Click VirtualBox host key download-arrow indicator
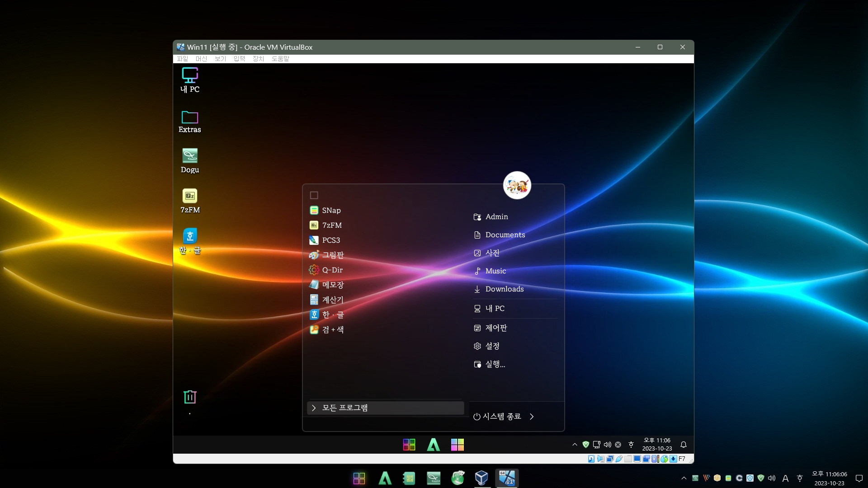Image resolution: width=868 pixels, height=488 pixels. pos(673,459)
